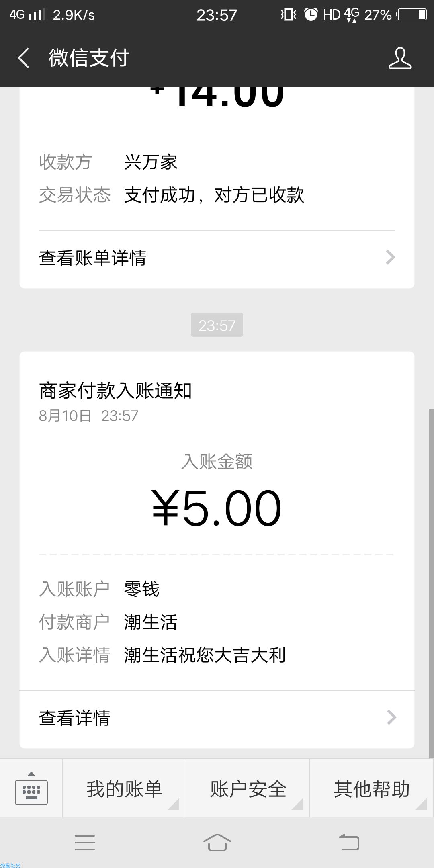This screenshot has width=434, height=868.
Task: Click the vertical scrollbar on right edge
Action: (x=432, y=583)
